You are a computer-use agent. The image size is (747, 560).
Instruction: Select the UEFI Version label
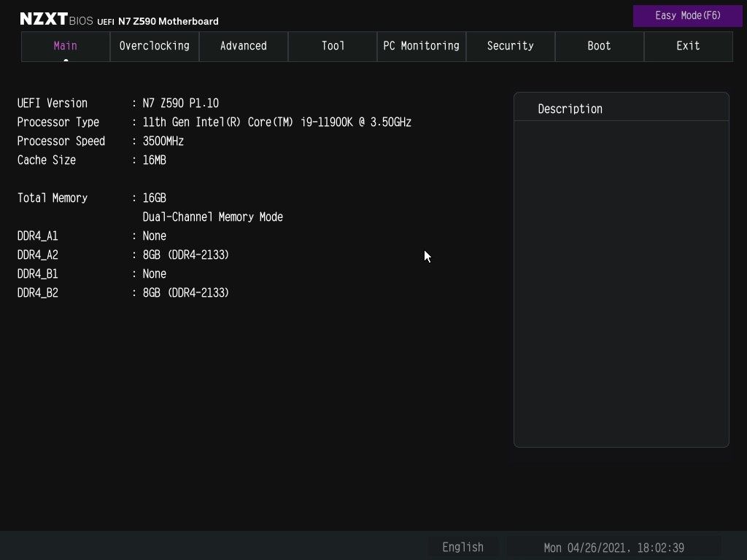(x=53, y=104)
